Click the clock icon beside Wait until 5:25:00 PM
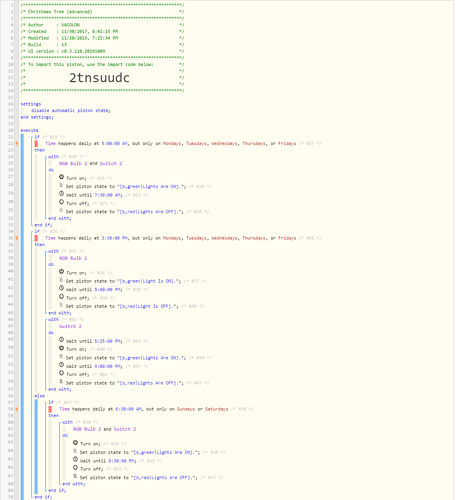Image resolution: width=456 pixels, height=500 pixels. pos(61,340)
